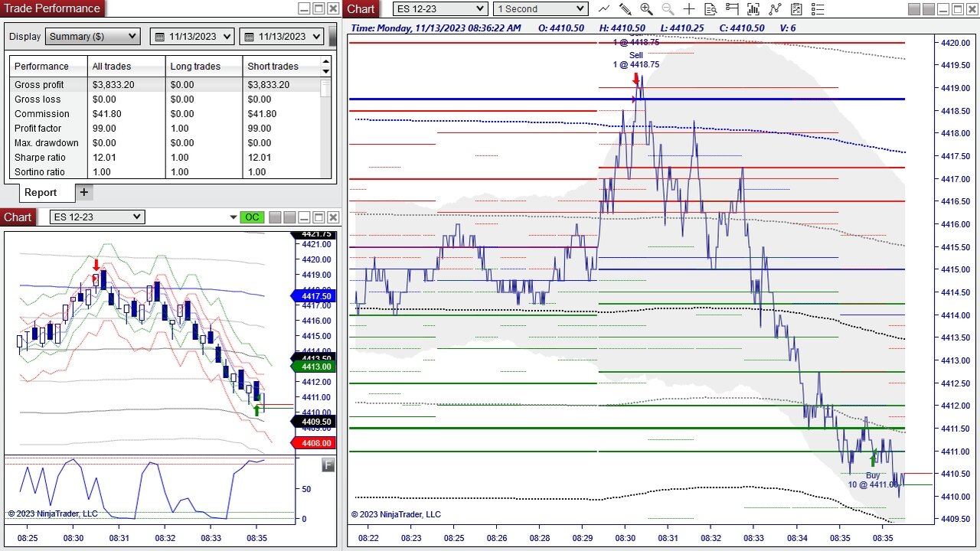Select the Sortino ratio row
The height and width of the screenshot is (551, 980).
point(165,172)
